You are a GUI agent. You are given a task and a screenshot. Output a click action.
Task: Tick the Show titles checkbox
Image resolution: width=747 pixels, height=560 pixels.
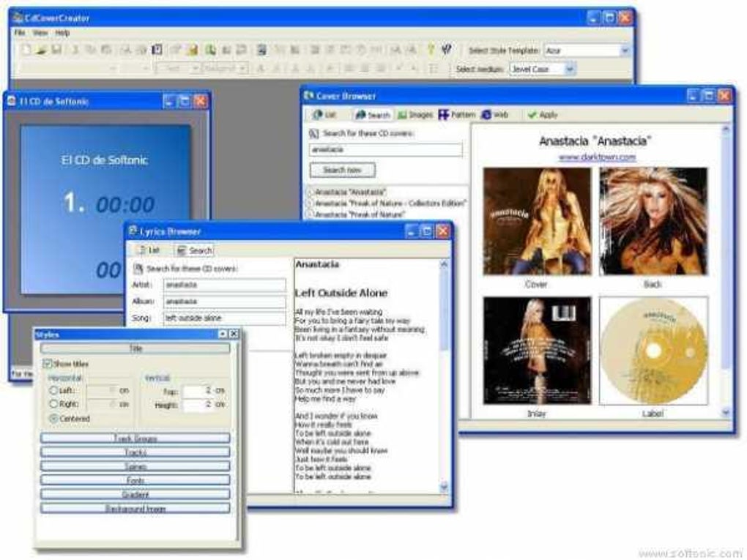click(47, 363)
